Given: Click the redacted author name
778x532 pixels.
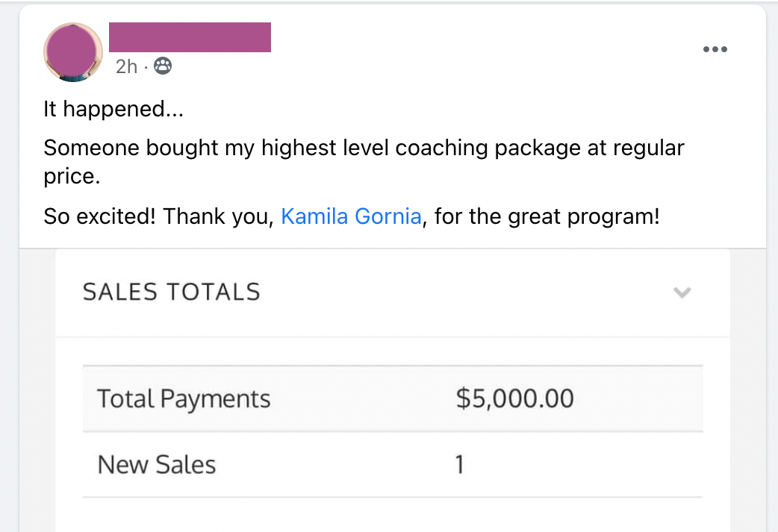Looking at the screenshot, I should [190, 37].
